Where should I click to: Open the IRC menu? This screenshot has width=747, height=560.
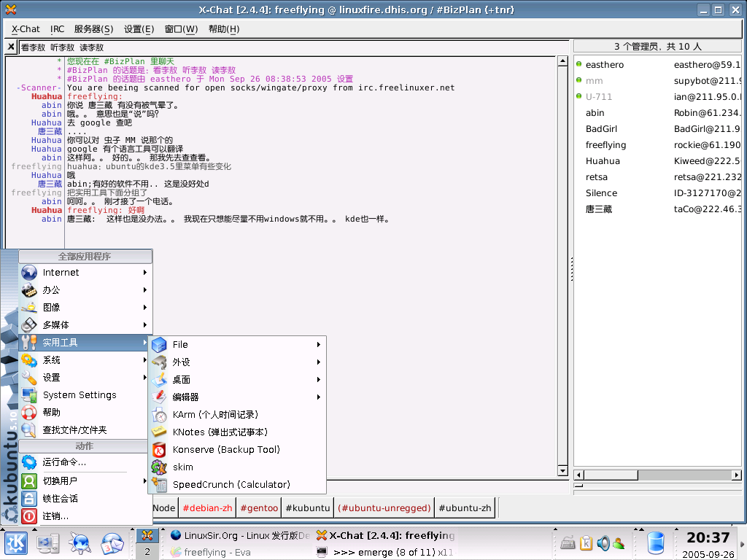click(x=57, y=29)
